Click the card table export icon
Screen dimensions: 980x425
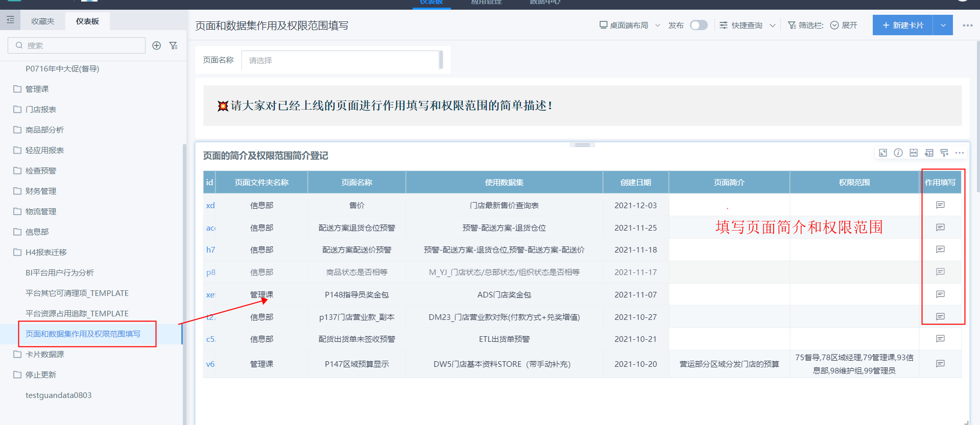pos(929,153)
